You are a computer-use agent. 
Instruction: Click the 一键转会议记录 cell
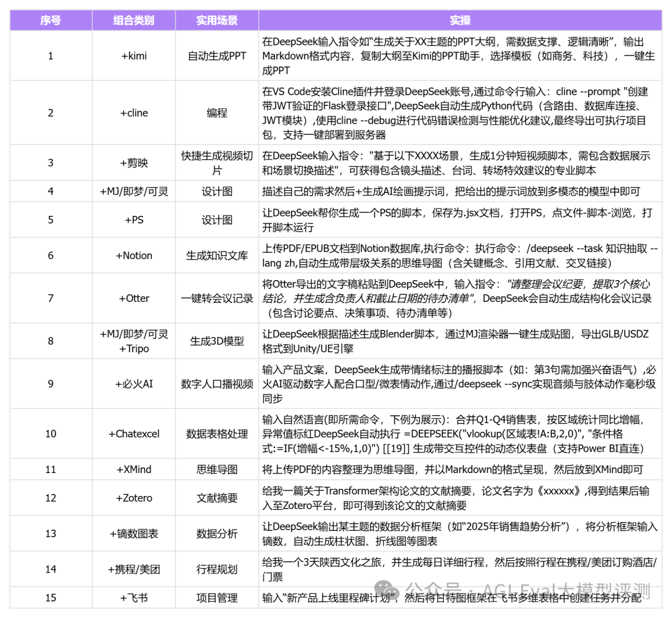[x=217, y=298]
